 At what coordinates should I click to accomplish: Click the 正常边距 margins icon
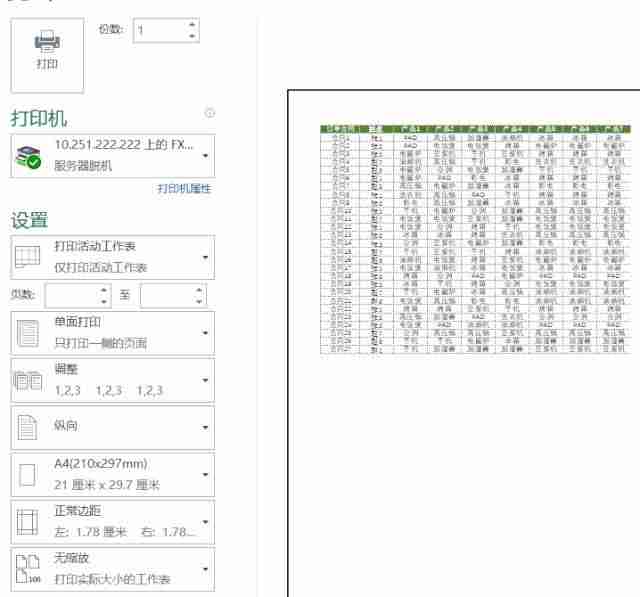pos(27,522)
